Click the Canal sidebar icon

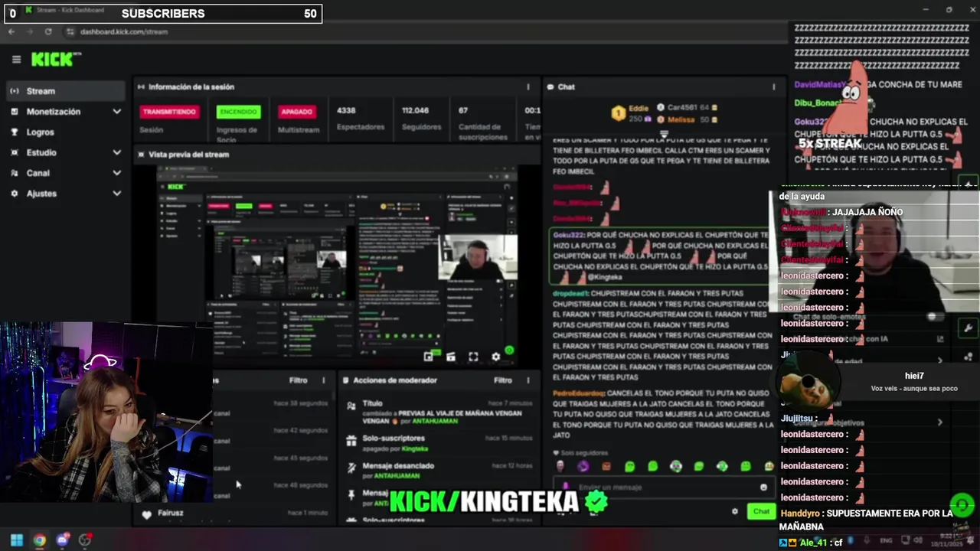point(15,173)
